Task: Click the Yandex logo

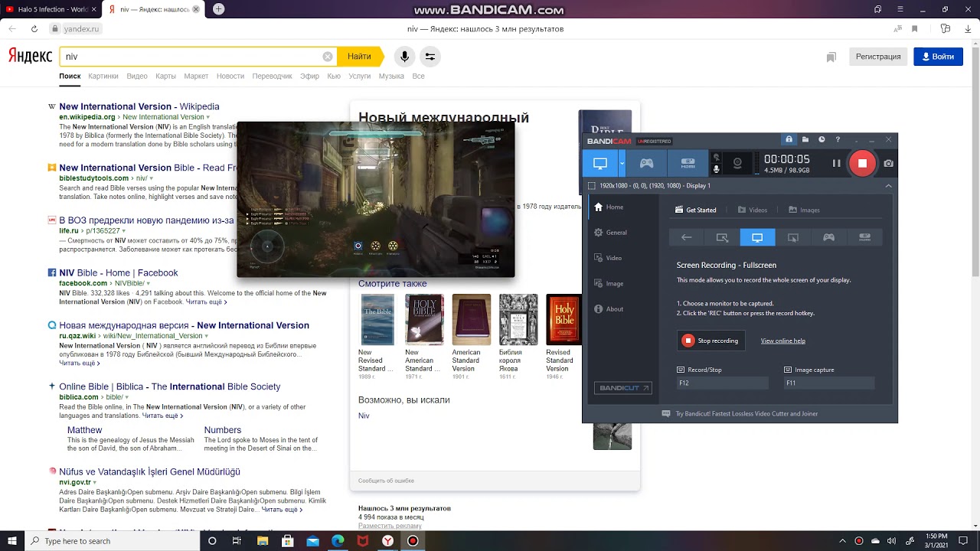Action: pyautogui.click(x=30, y=57)
